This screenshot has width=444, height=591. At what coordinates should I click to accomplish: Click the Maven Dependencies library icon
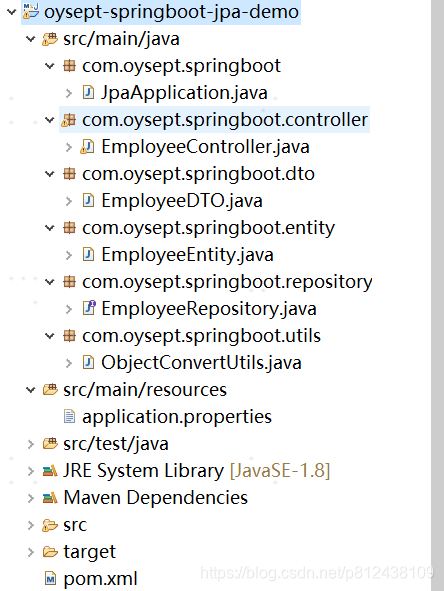(x=50, y=498)
